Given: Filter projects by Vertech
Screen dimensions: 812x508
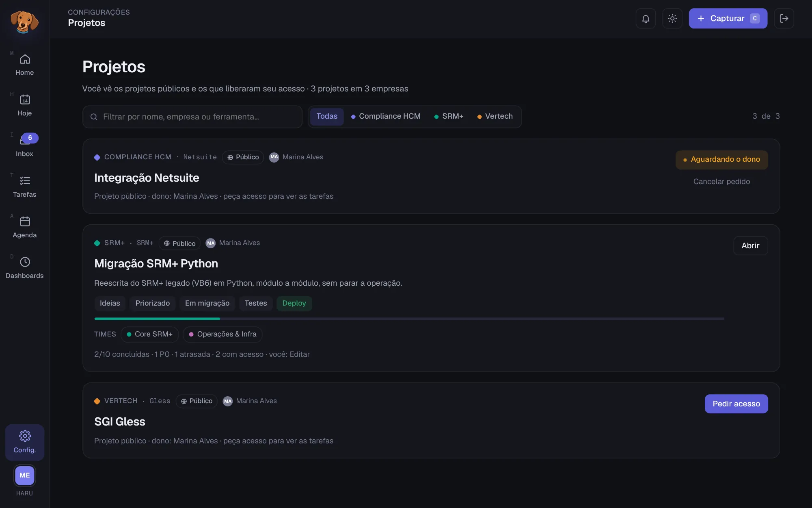Looking at the screenshot, I should point(495,117).
